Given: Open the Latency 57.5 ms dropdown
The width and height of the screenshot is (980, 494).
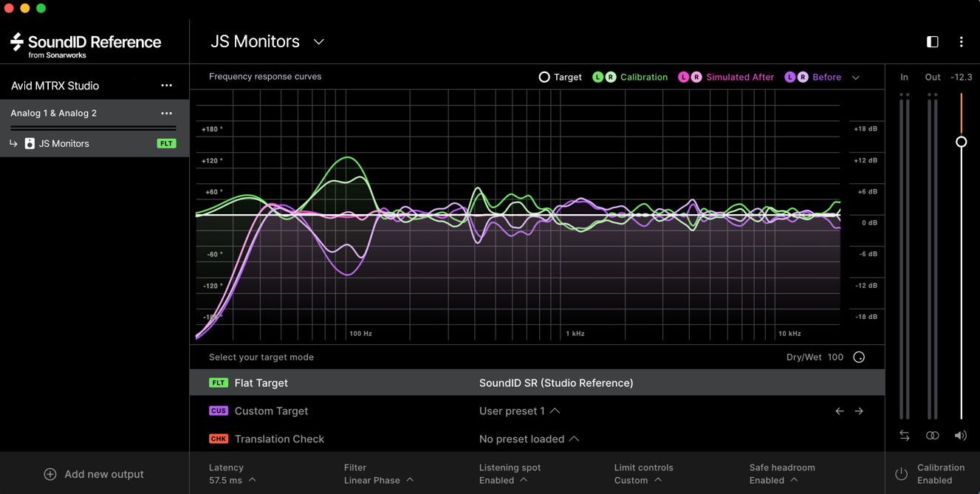Looking at the screenshot, I should tap(233, 480).
